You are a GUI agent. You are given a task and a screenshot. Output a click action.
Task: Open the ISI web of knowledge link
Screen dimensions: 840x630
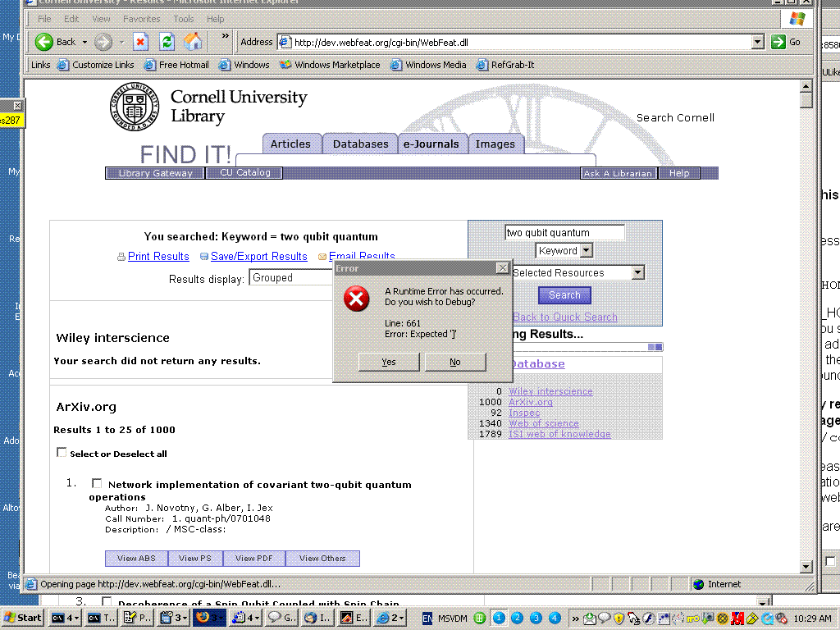(x=559, y=435)
